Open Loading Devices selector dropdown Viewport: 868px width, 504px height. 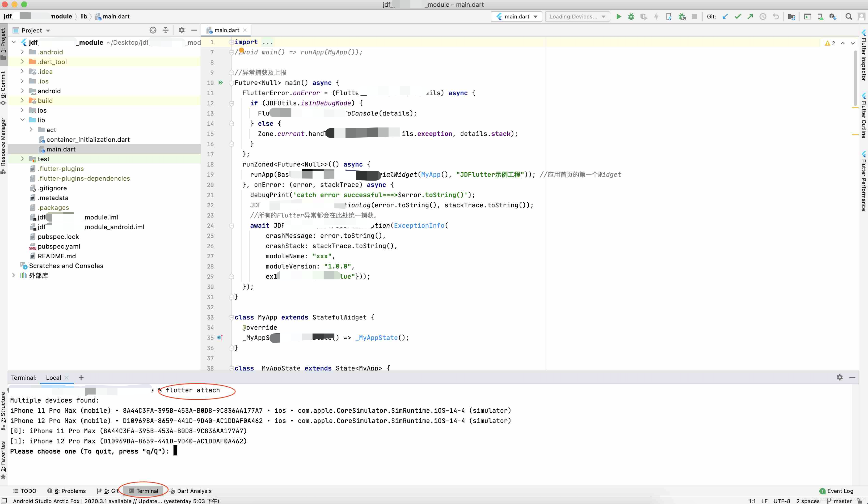[577, 16]
